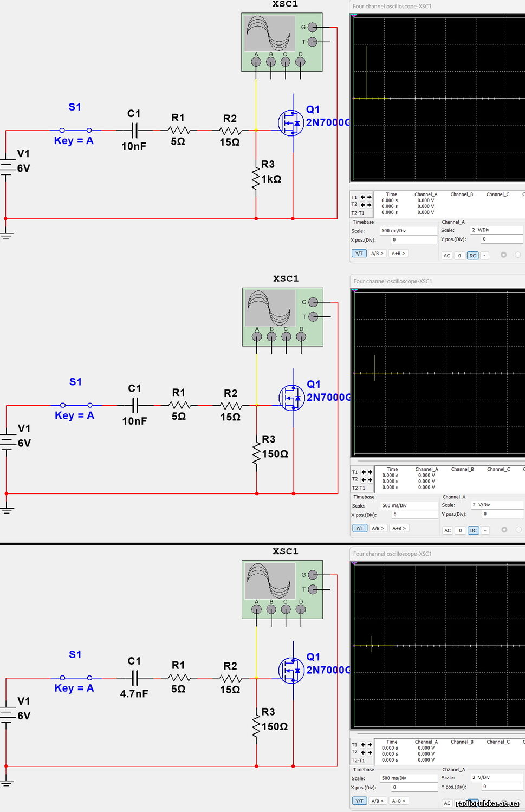Click Channel_A Scale 2 V/Div field beside the 1kΩ circuit
The height and width of the screenshot is (812, 525).
pyautogui.click(x=496, y=230)
